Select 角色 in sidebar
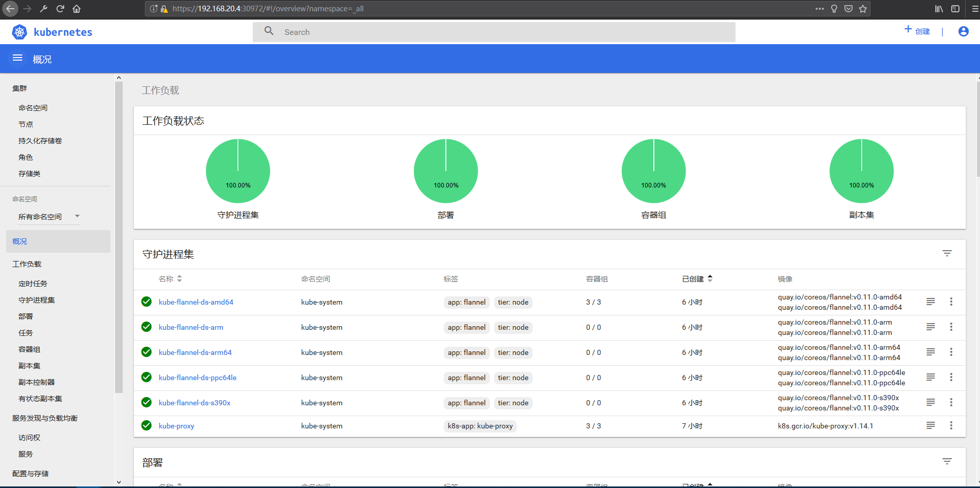Image resolution: width=980 pixels, height=488 pixels. pos(26,157)
